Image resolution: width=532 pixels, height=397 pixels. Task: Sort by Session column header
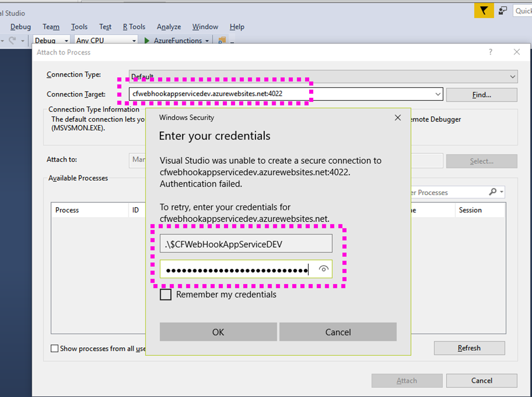[480, 210]
